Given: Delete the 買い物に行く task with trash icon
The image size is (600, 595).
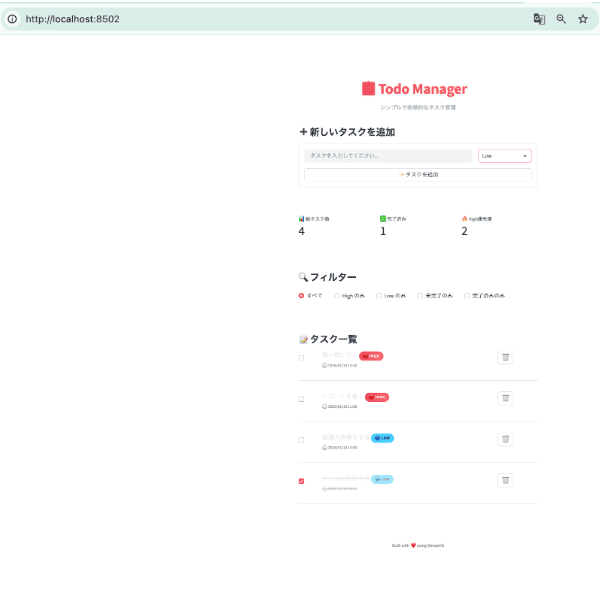Looking at the screenshot, I should pyautogui.click(x=505, y=357).
